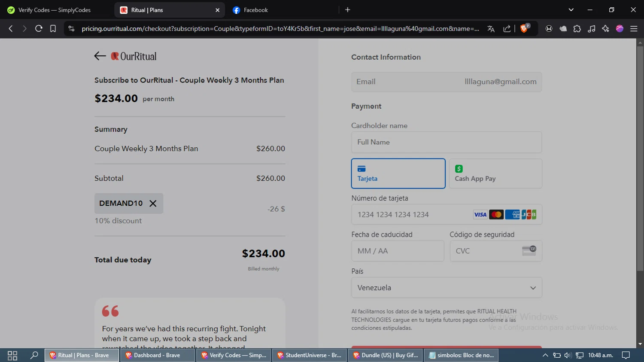
Task: Show hidden system tray icons
Action: pos(545,355)
